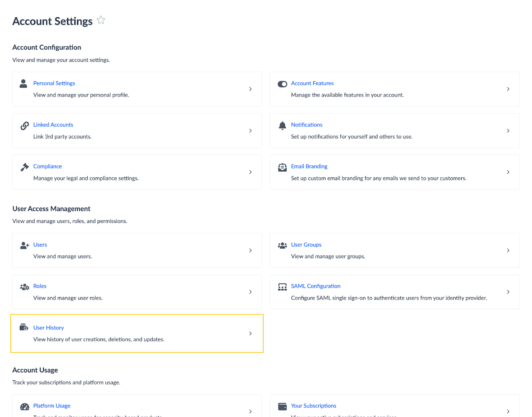Click 'View and manage user roles.' description
The width and height of the screenshot is (532, 417).
68,298
